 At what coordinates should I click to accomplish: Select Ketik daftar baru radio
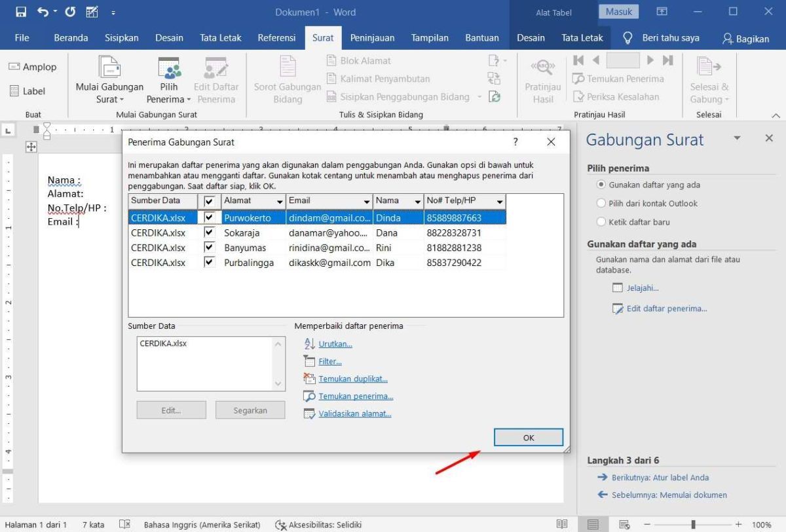pos(602,222)
